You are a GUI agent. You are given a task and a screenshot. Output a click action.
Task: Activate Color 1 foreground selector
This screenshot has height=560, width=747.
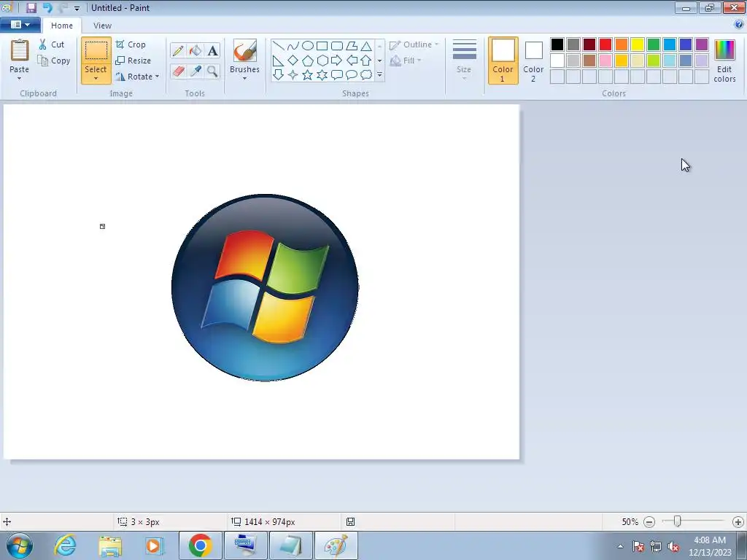[x=503, y=61]
